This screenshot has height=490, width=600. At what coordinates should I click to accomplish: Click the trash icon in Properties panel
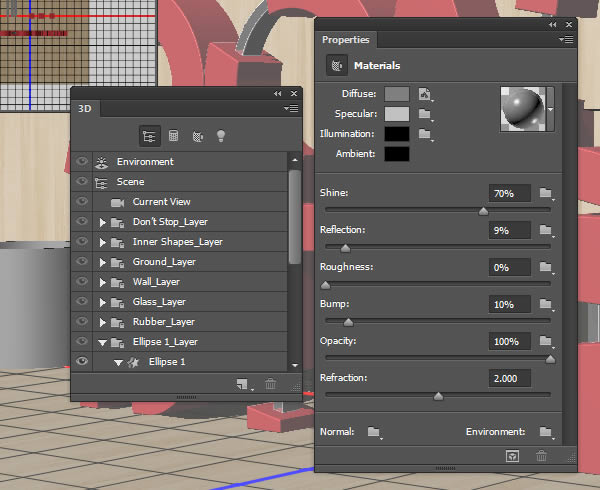tap(541, 456)
